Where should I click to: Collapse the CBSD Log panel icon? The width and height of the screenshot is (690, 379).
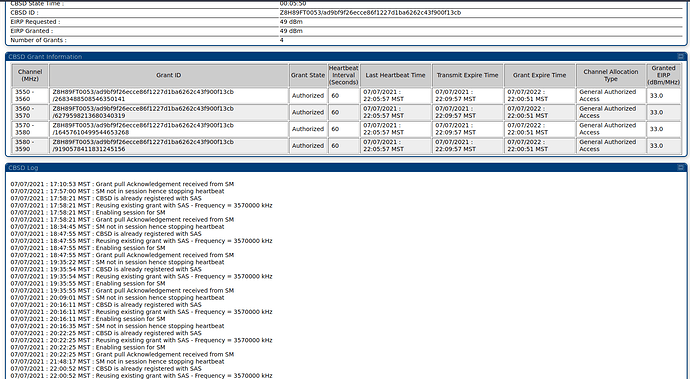[x=681, y=167]
